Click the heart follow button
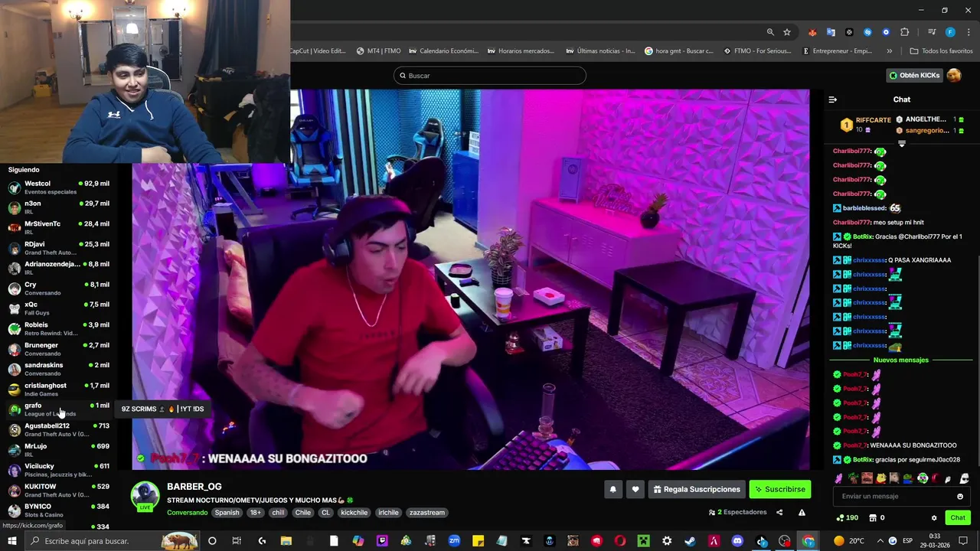The height and width of the screenshot is (551, 980). point(635,489)
